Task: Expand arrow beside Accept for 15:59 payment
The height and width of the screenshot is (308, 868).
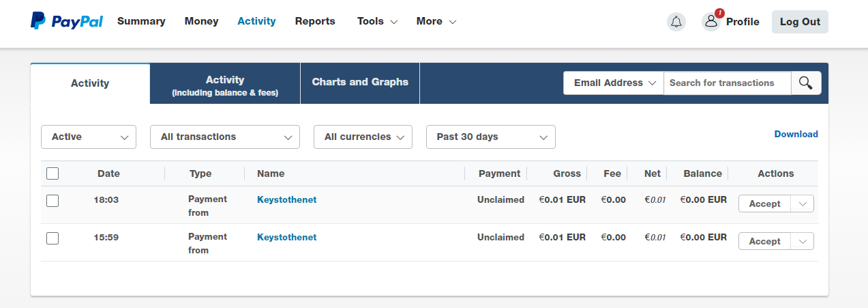Action: tap(802, 241)
